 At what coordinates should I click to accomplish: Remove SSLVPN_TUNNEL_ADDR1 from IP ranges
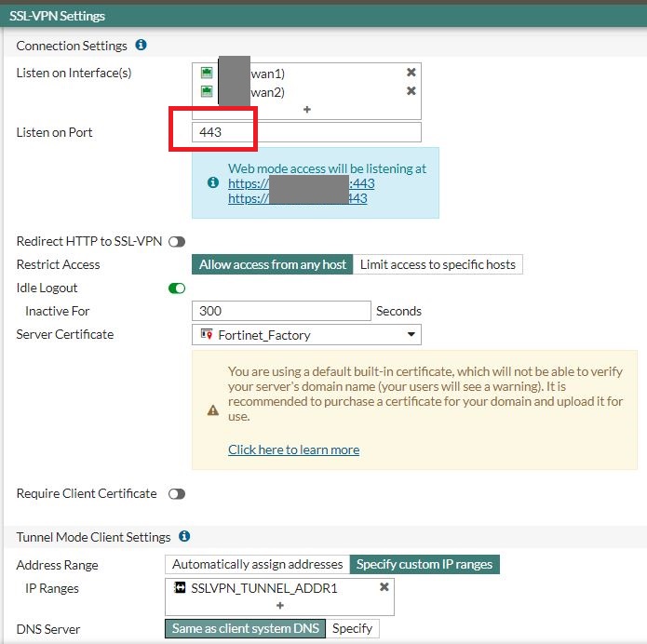[384, 586]
